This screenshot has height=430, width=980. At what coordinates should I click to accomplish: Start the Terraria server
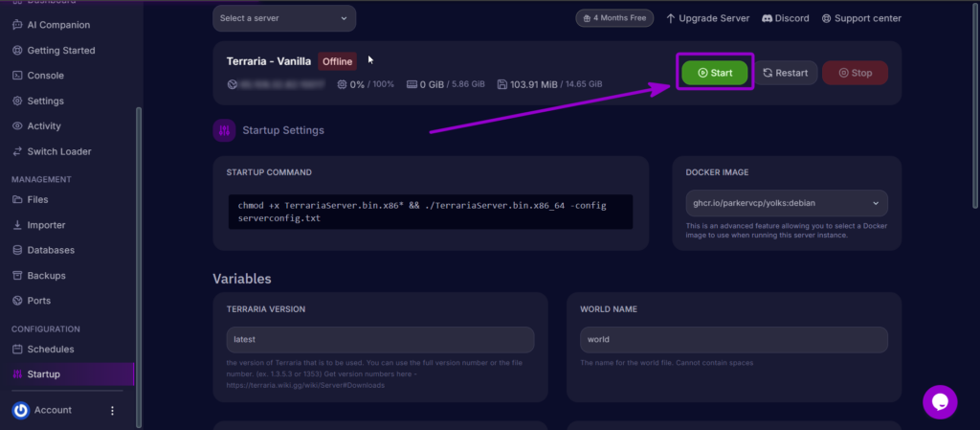coord(715,73)
